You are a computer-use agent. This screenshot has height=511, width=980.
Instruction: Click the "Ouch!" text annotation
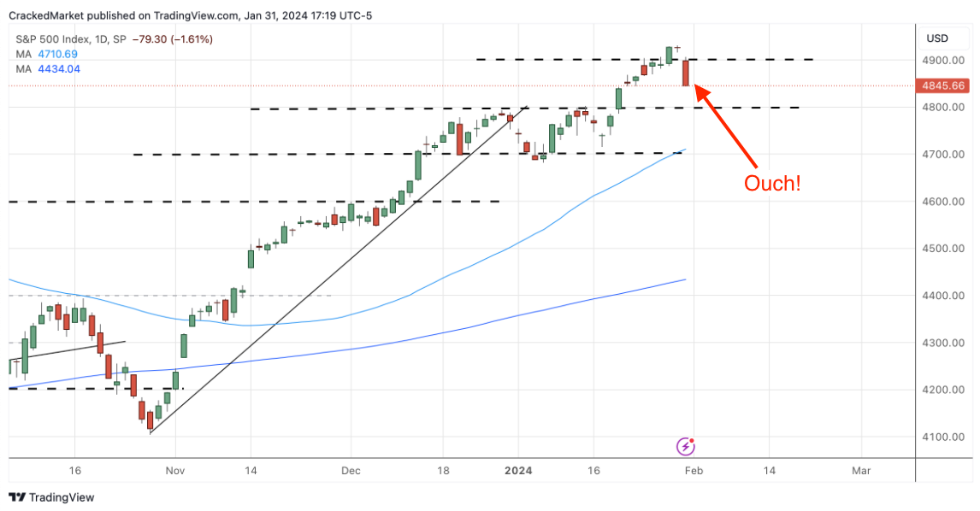click(x=772, y=183)
